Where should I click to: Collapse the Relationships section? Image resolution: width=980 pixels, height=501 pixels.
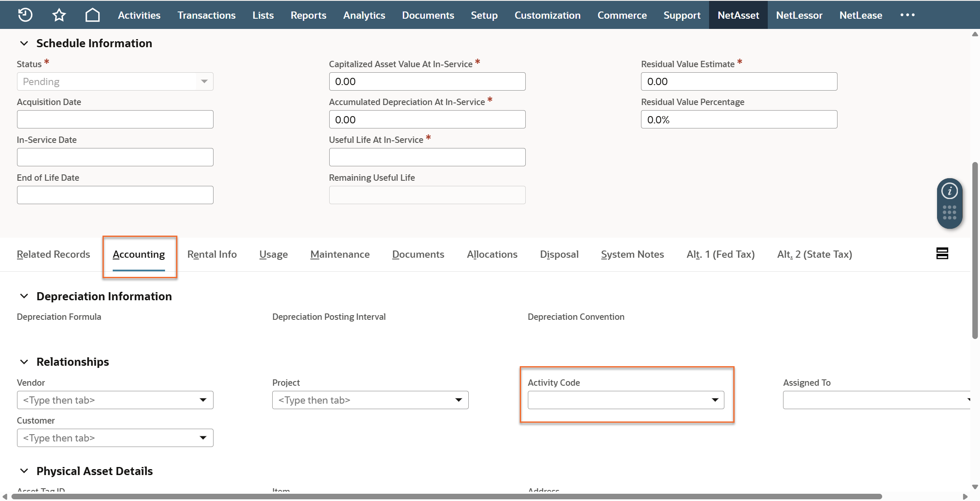point(24,362)
